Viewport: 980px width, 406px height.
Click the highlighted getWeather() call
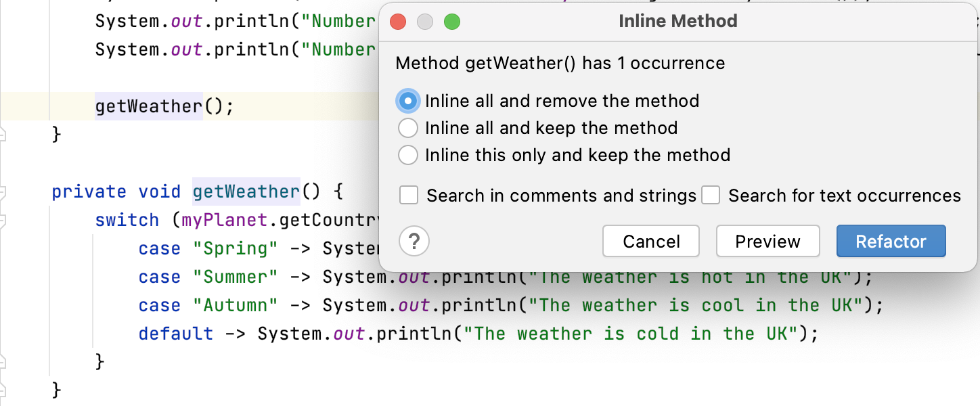(x=148, y=106)
